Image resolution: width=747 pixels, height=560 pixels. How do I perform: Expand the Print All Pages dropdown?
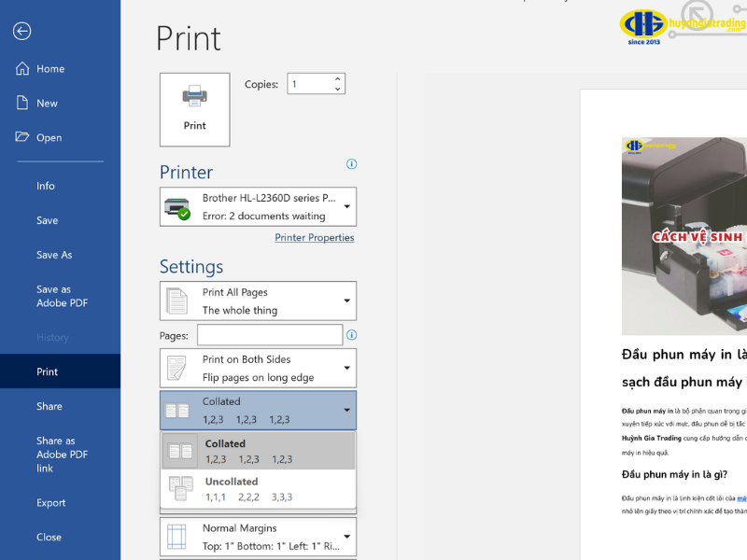point(258,301)
